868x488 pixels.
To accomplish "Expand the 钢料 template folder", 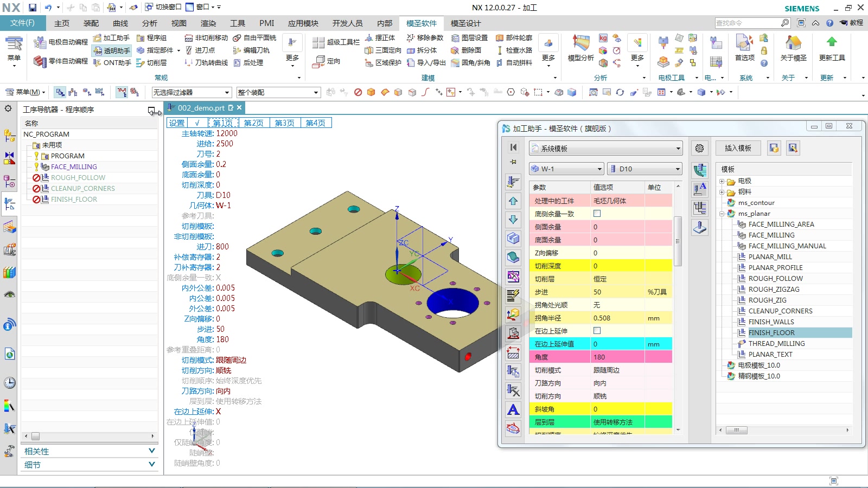I will pyautogui.click(x=722, y=192).
